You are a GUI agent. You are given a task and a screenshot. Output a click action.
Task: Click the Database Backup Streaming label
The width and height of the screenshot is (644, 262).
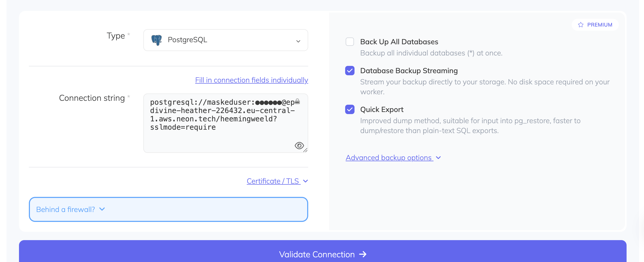[409, 71]
